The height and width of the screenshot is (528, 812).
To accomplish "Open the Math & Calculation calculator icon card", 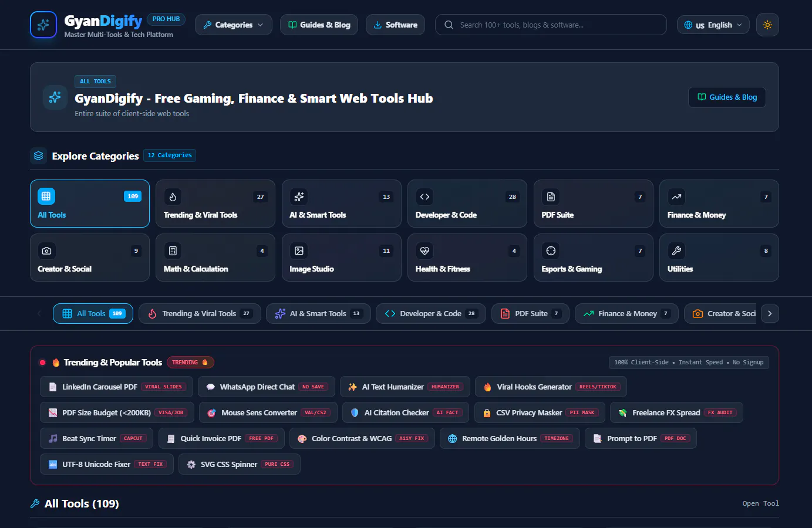I will 215,258.
